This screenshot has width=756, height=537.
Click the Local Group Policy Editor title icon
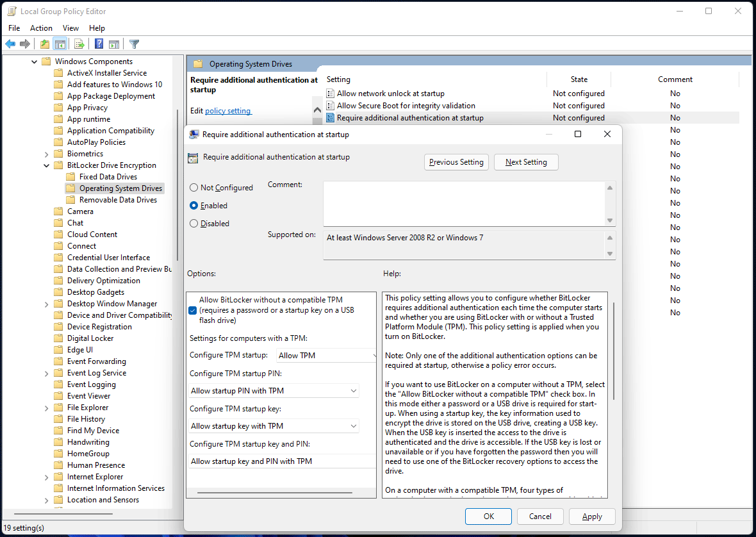click(12, 11)
